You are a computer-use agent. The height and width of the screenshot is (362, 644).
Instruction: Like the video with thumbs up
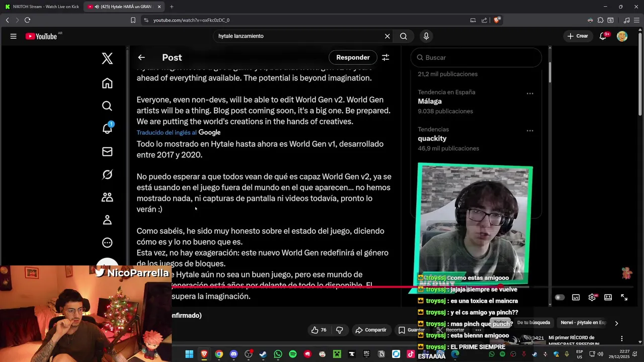(318, 330)
